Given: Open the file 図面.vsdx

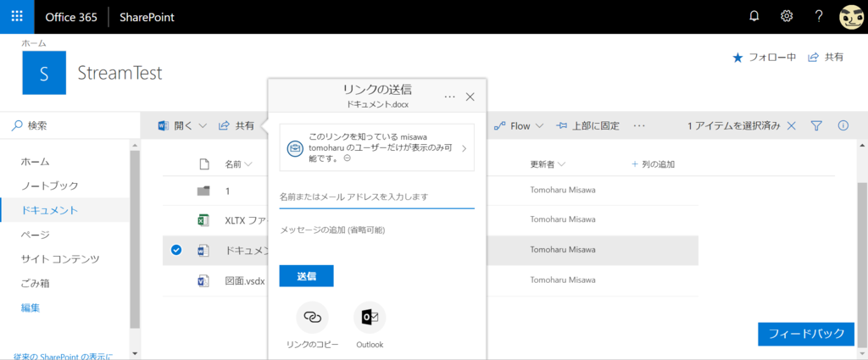Looking at the screenshot, I should [x=245, y=281].
